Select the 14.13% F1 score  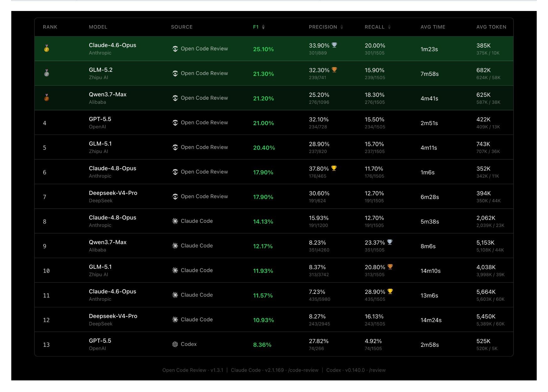tap(263, 222)
